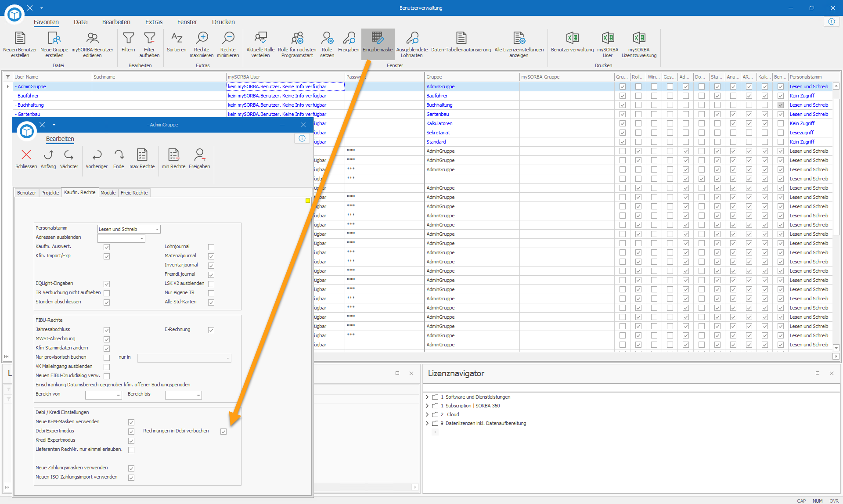
Task: Go to Nächster record in AdminGruppe
Action: pyautogui.click(x=68, y=159)
